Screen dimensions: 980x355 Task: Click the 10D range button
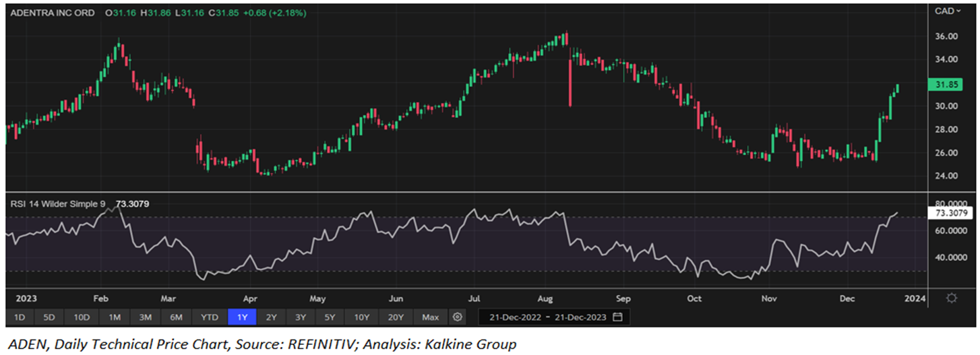(82, 317)
